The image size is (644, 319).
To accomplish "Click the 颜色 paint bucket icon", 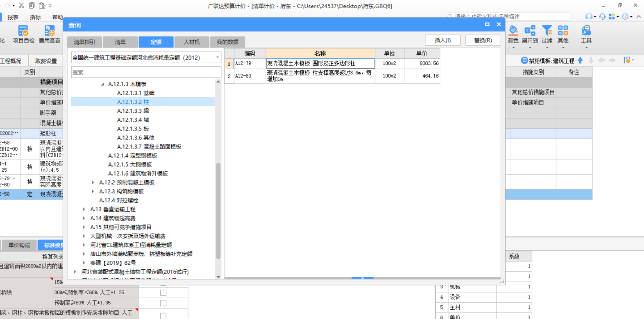I will [513, 30].
